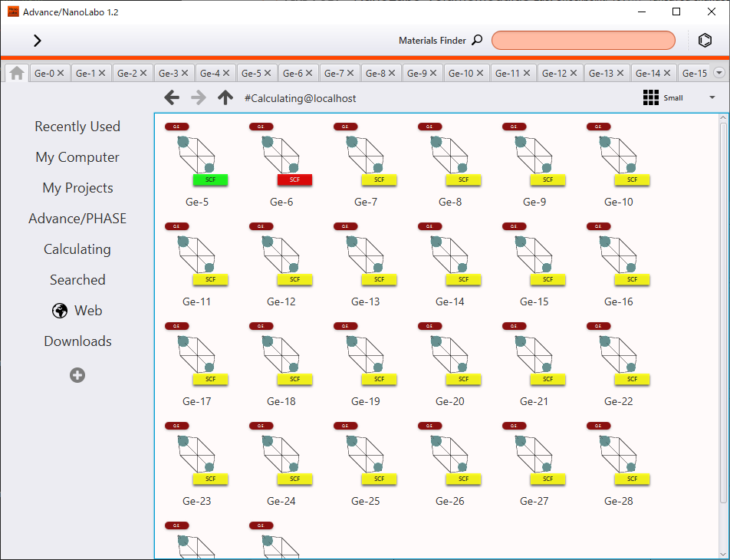Click the back navigation arrow

tap(172, 98)
